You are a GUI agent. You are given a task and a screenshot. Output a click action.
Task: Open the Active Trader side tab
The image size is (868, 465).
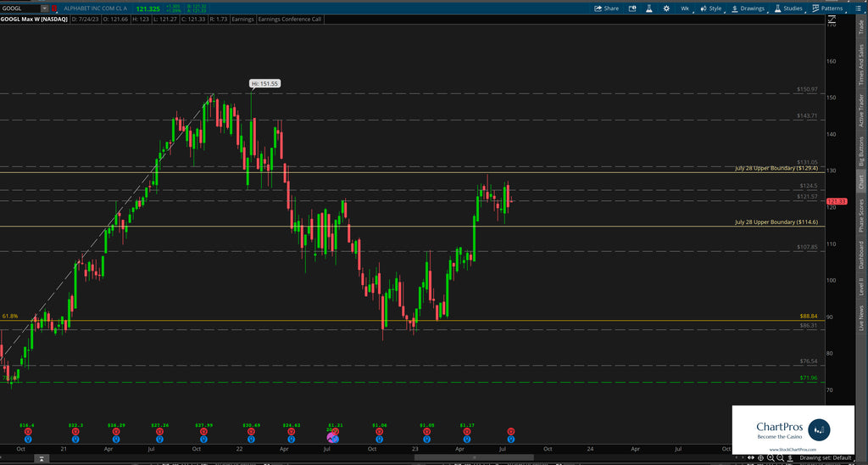[861, 110]
